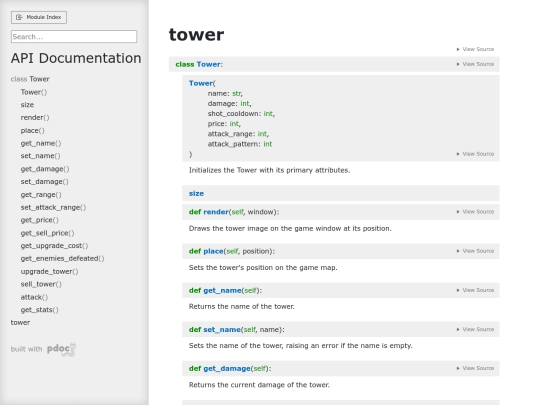
Task: Click the API Documentation heading
Action: point(76,58)
